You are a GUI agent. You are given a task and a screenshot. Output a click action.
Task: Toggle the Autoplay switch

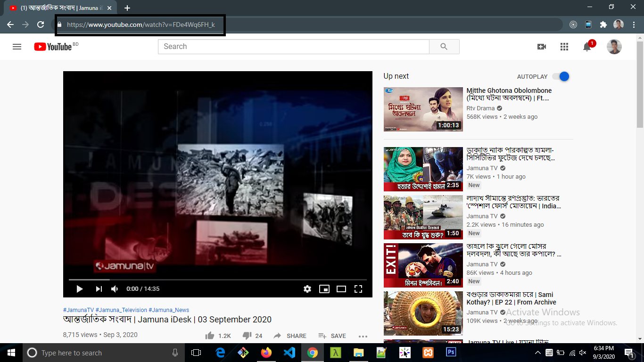pyautogui.click(x=561, y=76)
